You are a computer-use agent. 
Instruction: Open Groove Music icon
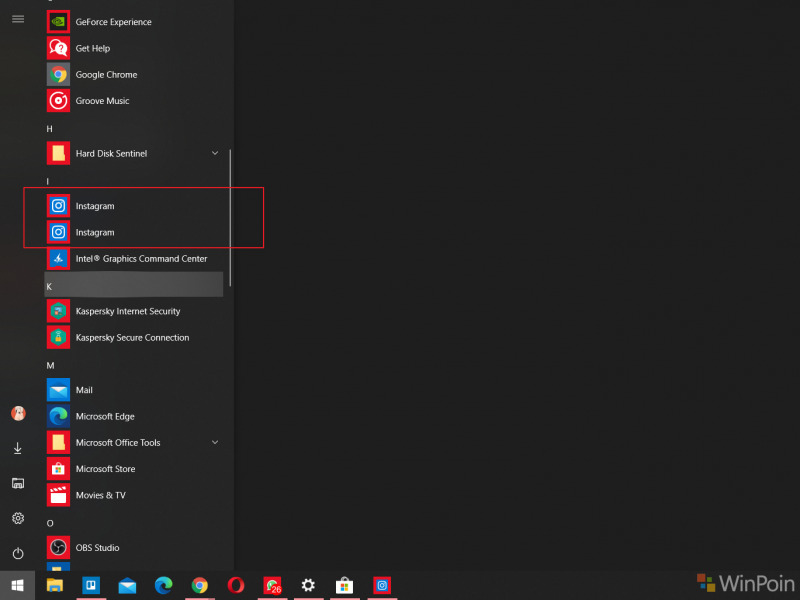tap(58, 101)
